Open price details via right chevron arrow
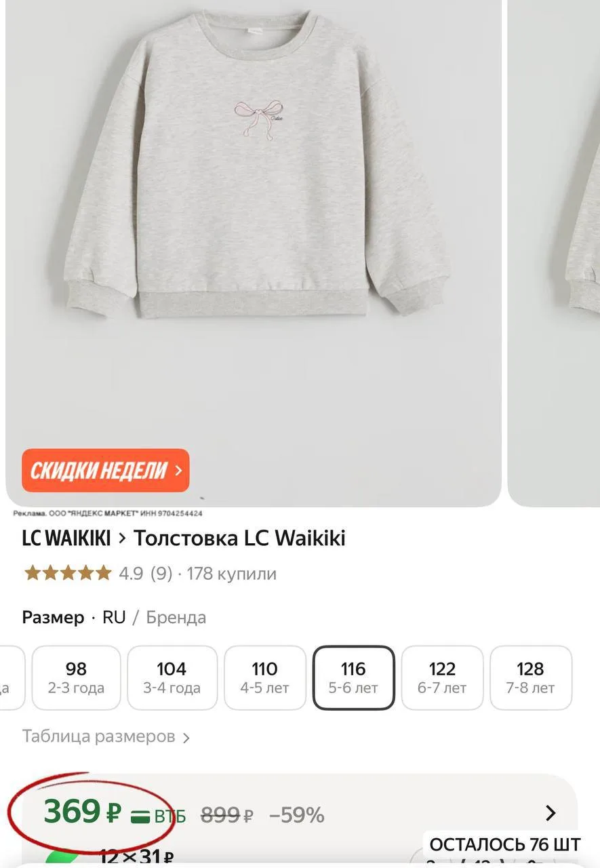This screenshot has height=868, width=600. click(x=551, y=813)
